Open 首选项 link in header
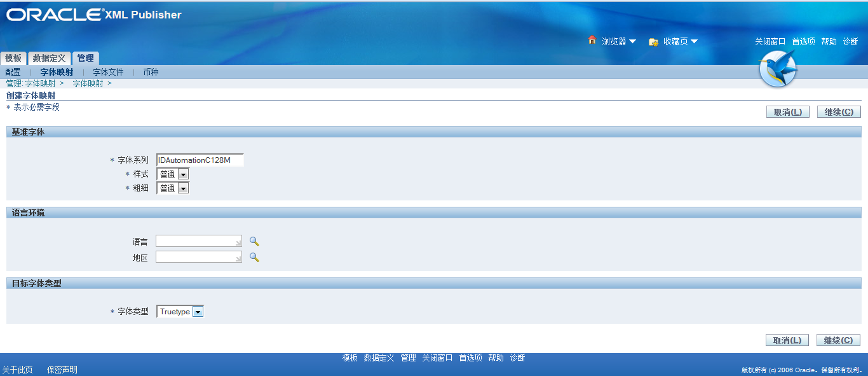This screenshot has width=868, height=376. 803,41
